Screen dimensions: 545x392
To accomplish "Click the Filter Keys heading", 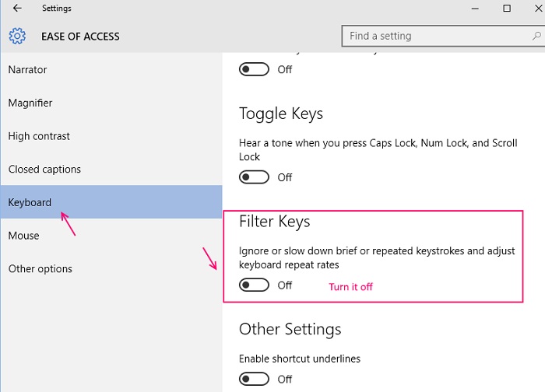I will coord(274,222).
